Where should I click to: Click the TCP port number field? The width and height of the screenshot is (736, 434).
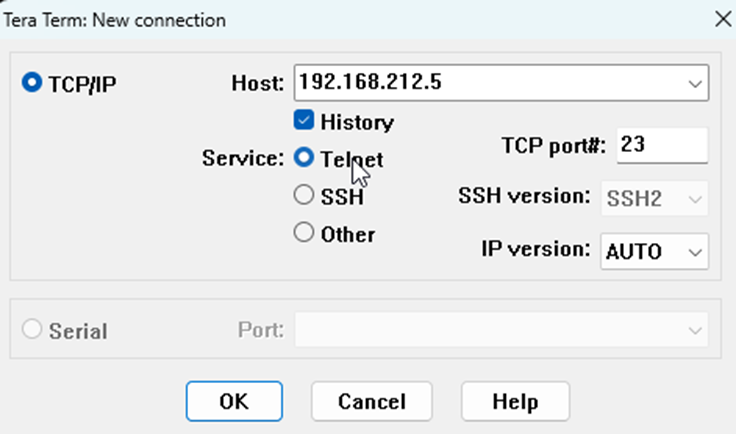tap(662, 145)
